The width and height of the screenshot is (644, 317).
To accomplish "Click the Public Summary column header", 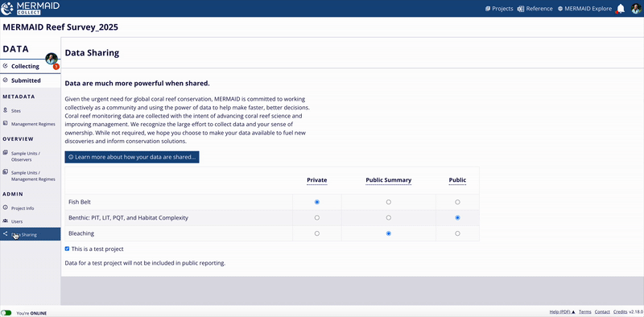I will point(389,180).
